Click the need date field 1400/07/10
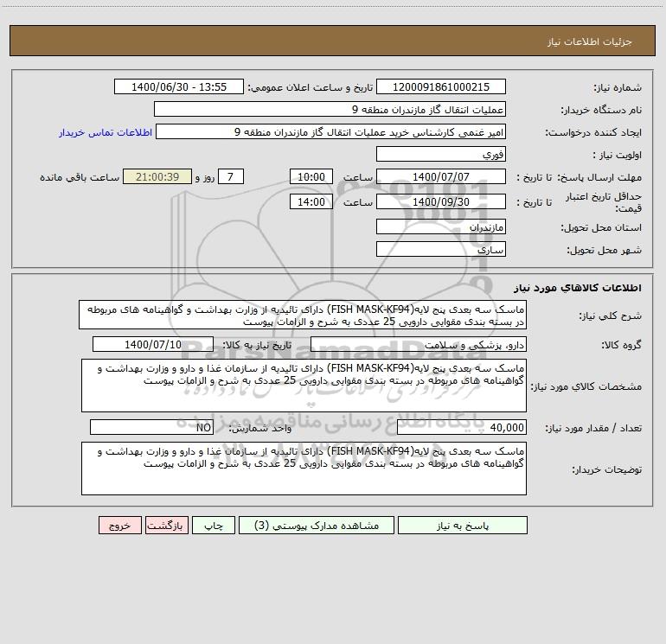Screen dimensions: 666x644 153,344
